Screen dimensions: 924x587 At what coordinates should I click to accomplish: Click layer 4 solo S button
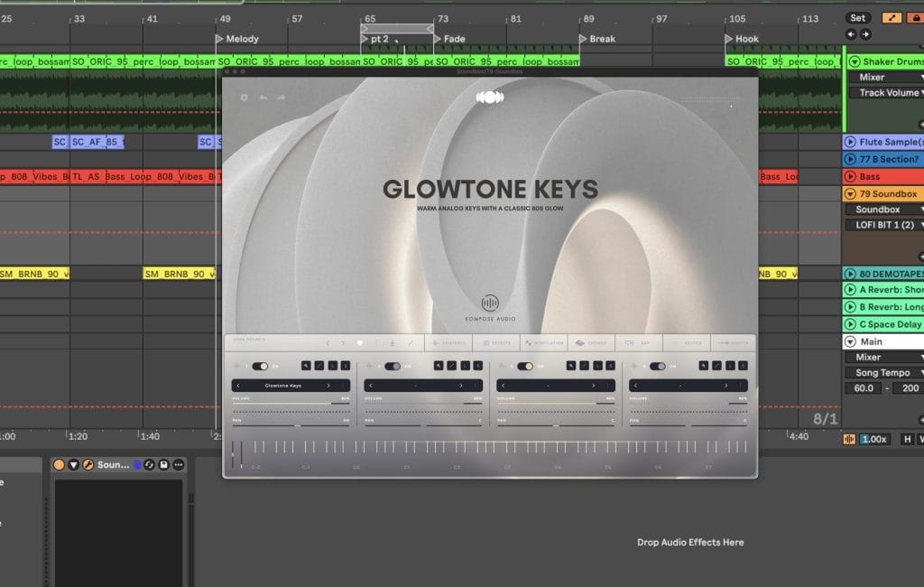(x=744, y=366)
